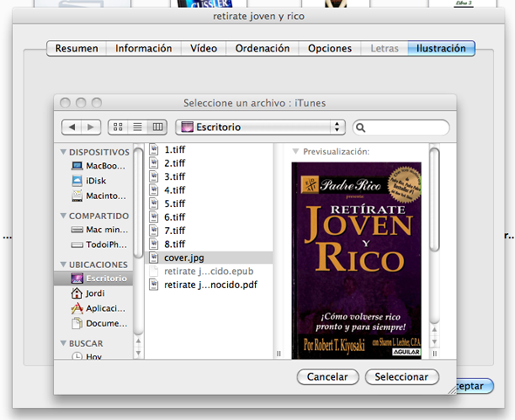Open the Jordi home folder
Viewport: 515px width, 420px height.
(x=93, y=293)
